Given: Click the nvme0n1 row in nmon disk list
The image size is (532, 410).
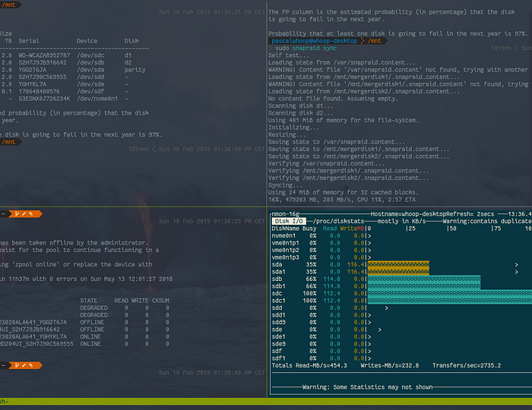Looking at the screenshot, I should pyautogui.click(x=283, y=236).
